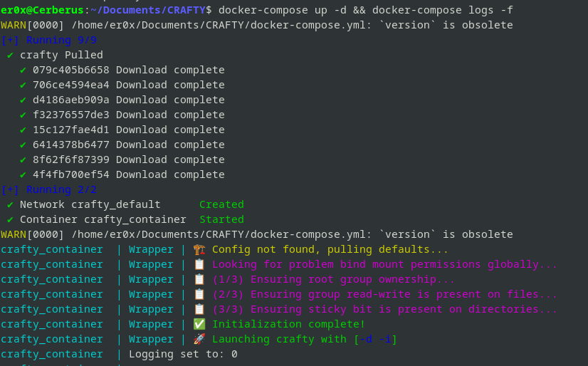
Task: Click the layer hash 706ce4594ea4
Action: point(71,85)
